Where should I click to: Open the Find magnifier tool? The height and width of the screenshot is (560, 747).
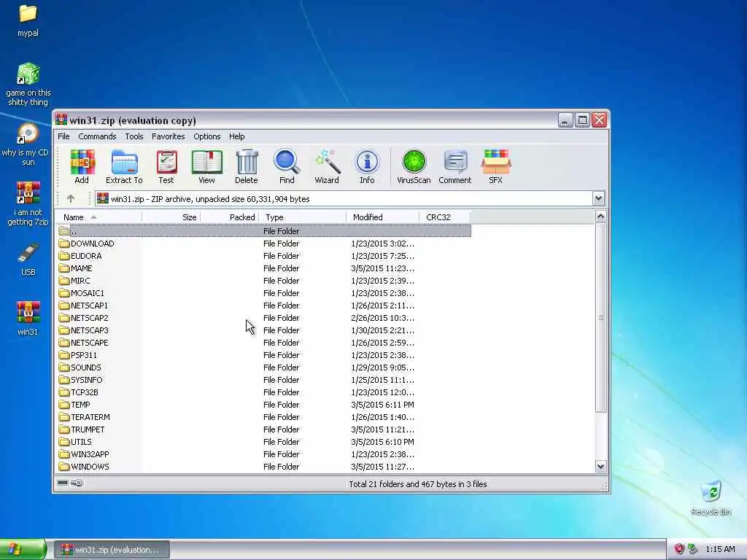287,166
